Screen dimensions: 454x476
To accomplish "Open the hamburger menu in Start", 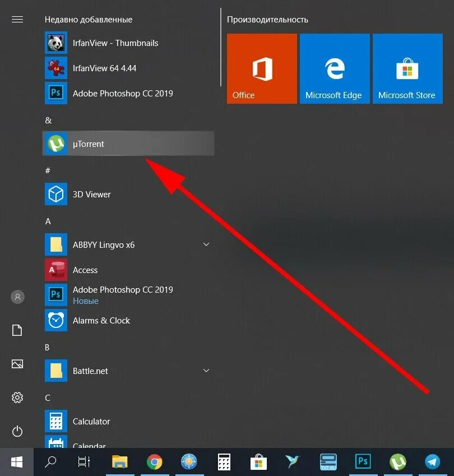I will [17, 20].
